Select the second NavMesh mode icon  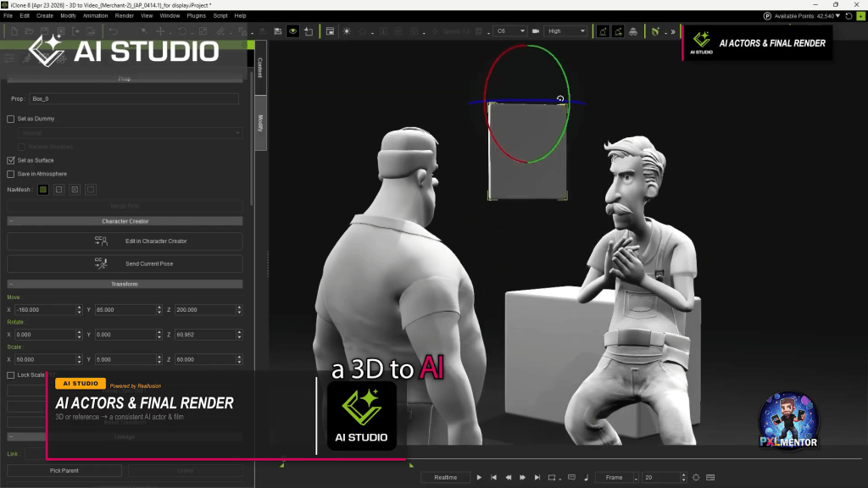(x=58, y=190)
